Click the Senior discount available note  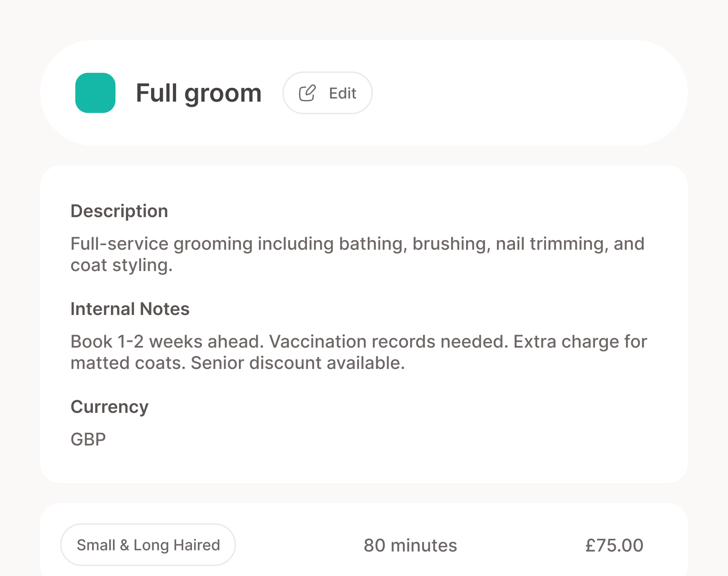click(297, 363)
